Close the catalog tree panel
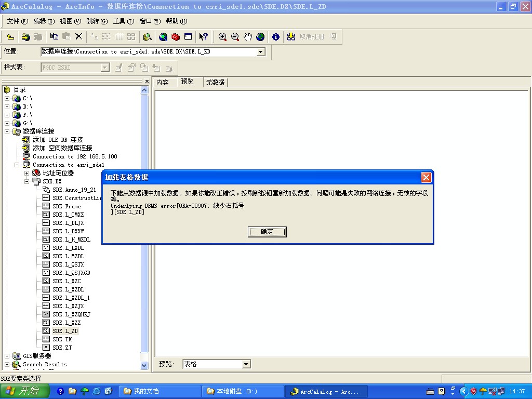 tap(147, 81)
